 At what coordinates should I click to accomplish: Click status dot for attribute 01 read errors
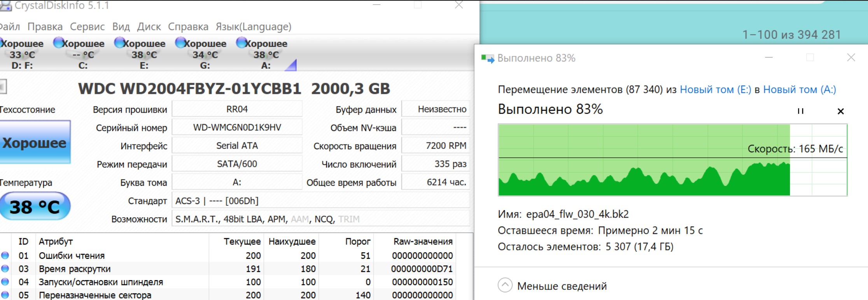click(5, 255)
